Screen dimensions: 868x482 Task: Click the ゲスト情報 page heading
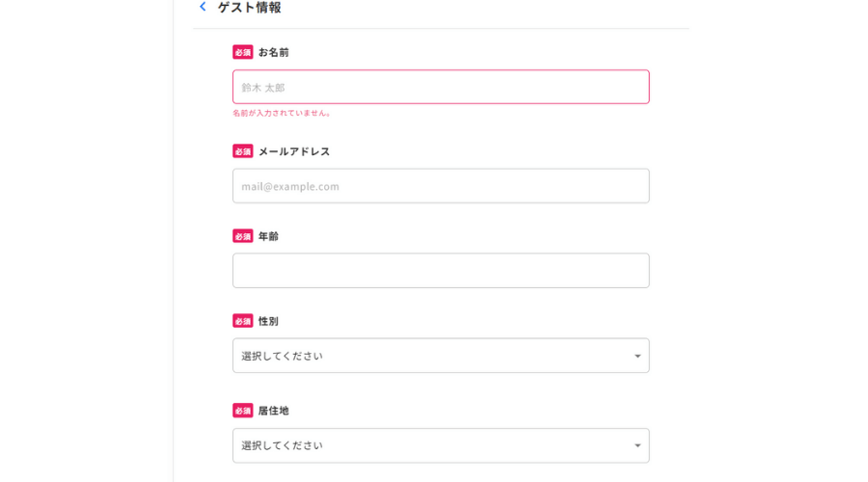[x=250, y=8]
